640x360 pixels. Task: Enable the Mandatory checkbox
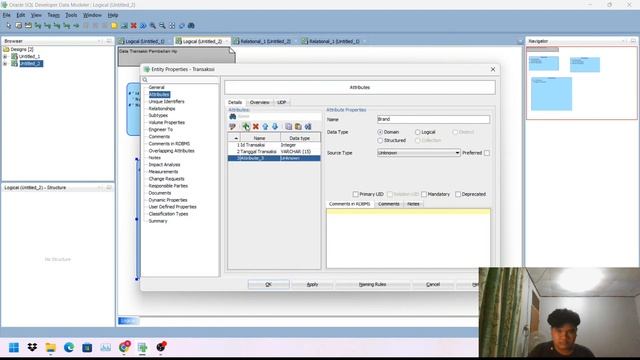tap(424, 194)
